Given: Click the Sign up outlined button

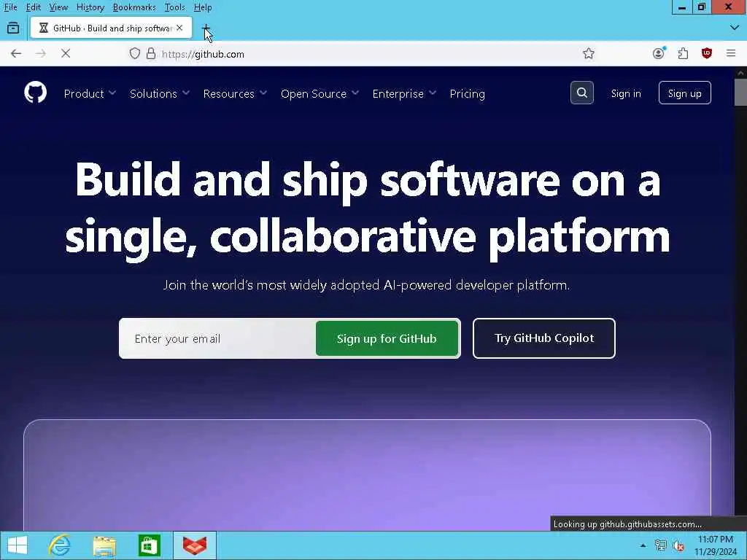Looking at the screenshot, I should (684, 93).
